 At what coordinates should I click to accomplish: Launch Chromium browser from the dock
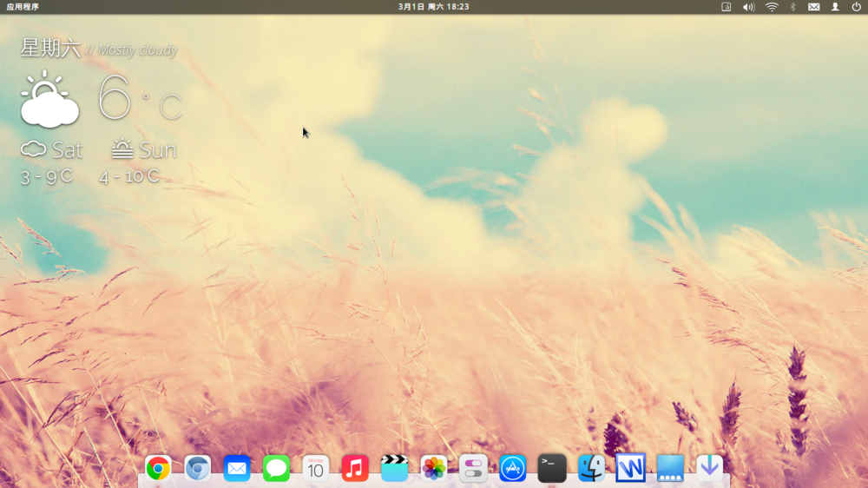click(x=197, y=469)
